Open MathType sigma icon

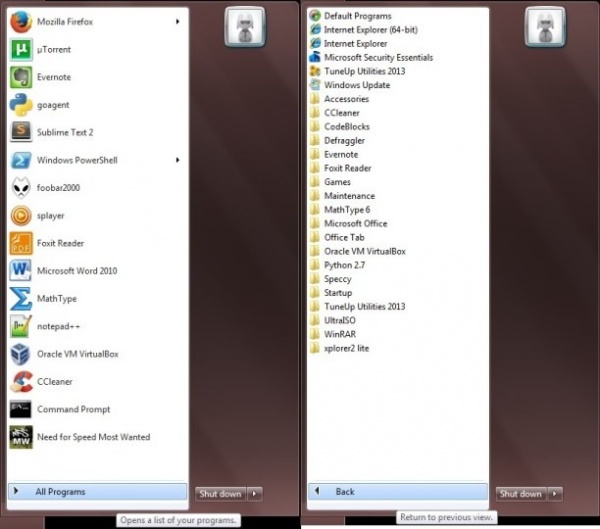pos(21,299)
